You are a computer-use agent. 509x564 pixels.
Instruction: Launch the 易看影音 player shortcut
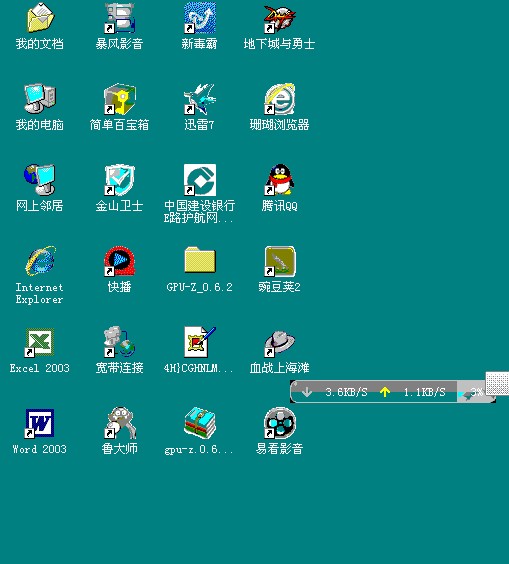280,423
